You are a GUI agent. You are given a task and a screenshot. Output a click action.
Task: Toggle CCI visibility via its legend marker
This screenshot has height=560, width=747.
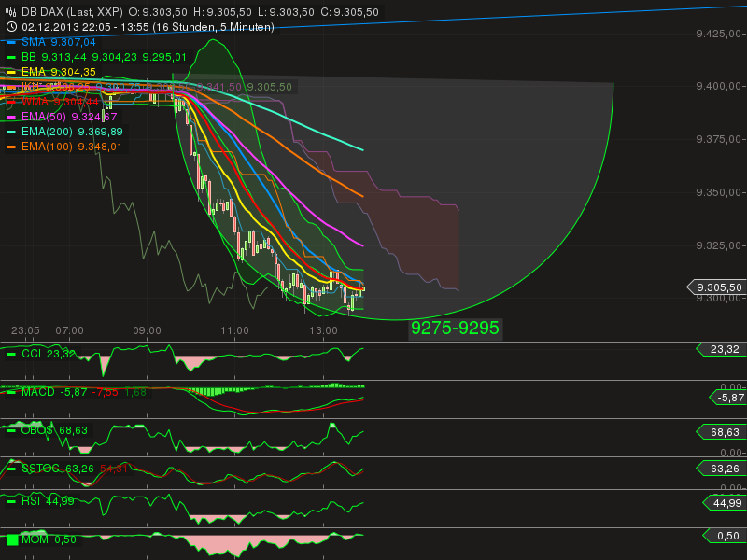click(x=11, y=355)
